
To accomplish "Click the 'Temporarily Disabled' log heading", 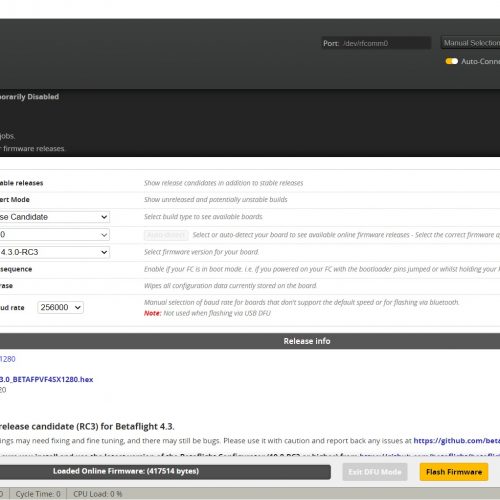I will pyautogui.click(x=29, y=97).
